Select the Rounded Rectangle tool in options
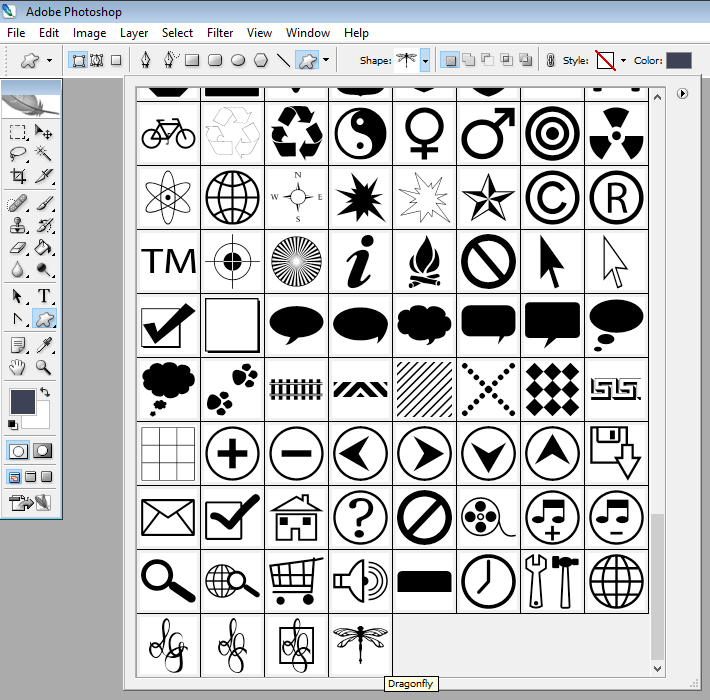The height and width of the screenshot is (700, 710). [x=215, y=60]
